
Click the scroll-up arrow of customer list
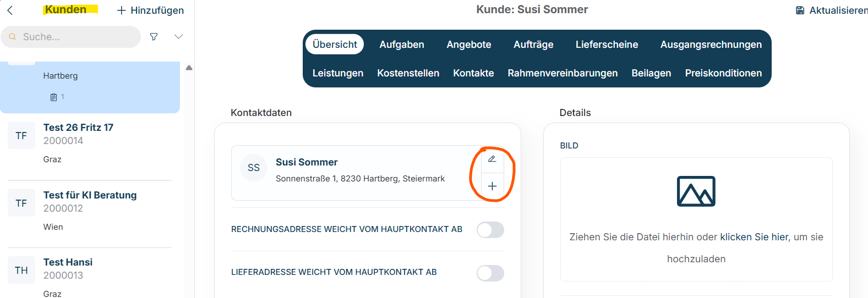[x=189, y=68]
